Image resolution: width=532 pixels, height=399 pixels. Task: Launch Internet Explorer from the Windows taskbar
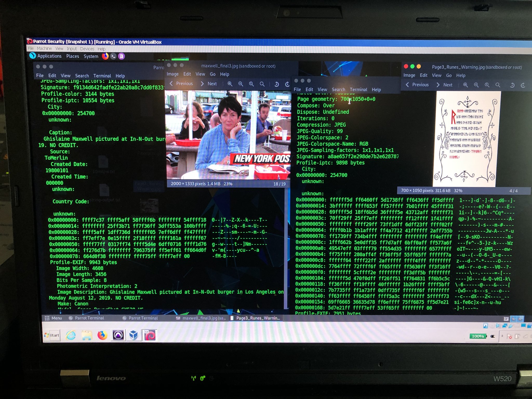(x=71, y=335)
